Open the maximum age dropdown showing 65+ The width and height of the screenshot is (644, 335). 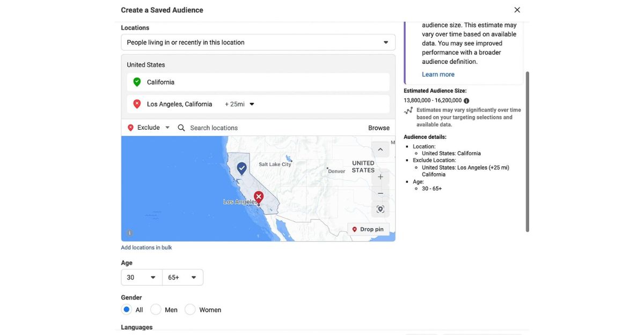(x=183, y=277)
